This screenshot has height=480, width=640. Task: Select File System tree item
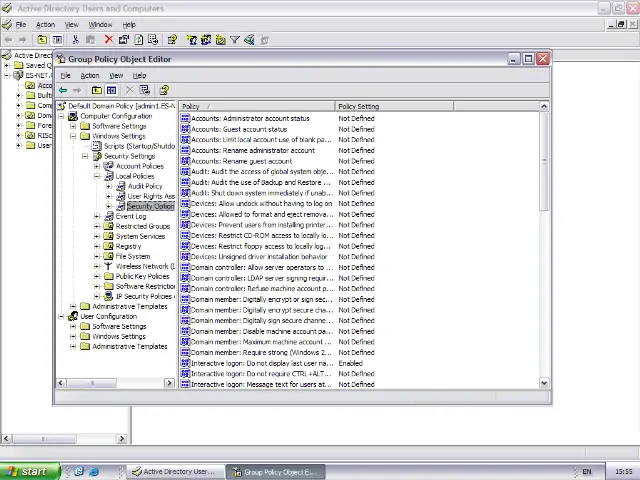[x=133, y=256]
